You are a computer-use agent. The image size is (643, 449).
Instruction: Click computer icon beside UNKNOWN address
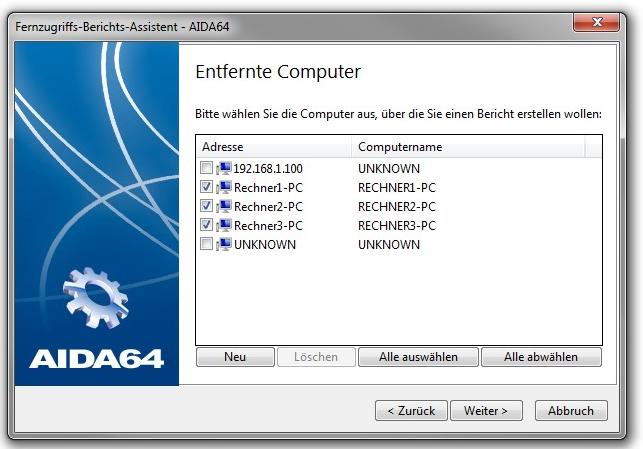[224, 244]
